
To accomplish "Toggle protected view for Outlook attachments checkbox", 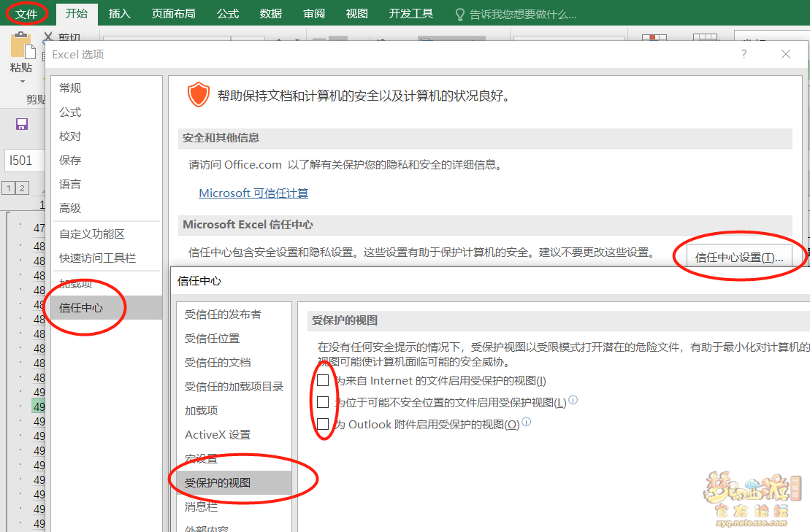I will [323, 424].
